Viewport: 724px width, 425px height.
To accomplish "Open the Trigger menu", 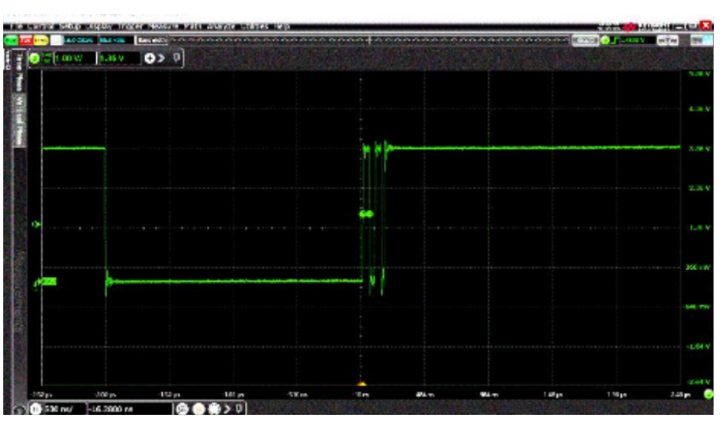I will (131, 27).
